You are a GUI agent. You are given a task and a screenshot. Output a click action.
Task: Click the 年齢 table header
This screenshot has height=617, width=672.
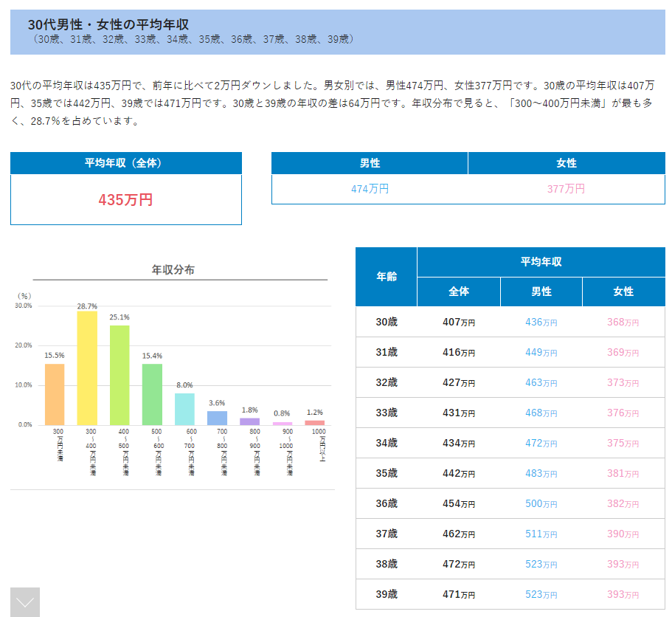(x=386, y=277)
